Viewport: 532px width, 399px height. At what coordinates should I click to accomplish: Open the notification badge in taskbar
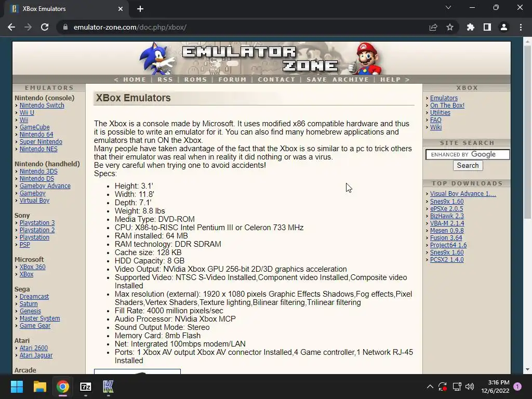click(517, 387)
